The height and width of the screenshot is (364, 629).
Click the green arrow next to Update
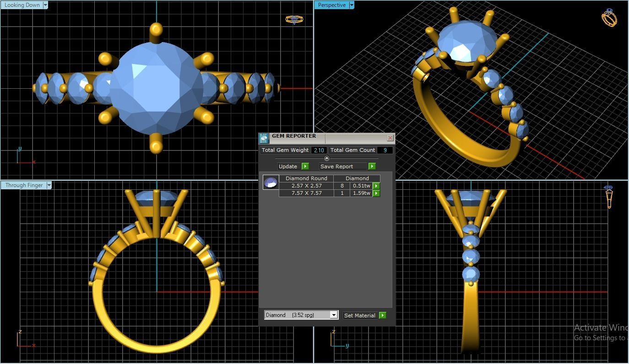(305, 166)
